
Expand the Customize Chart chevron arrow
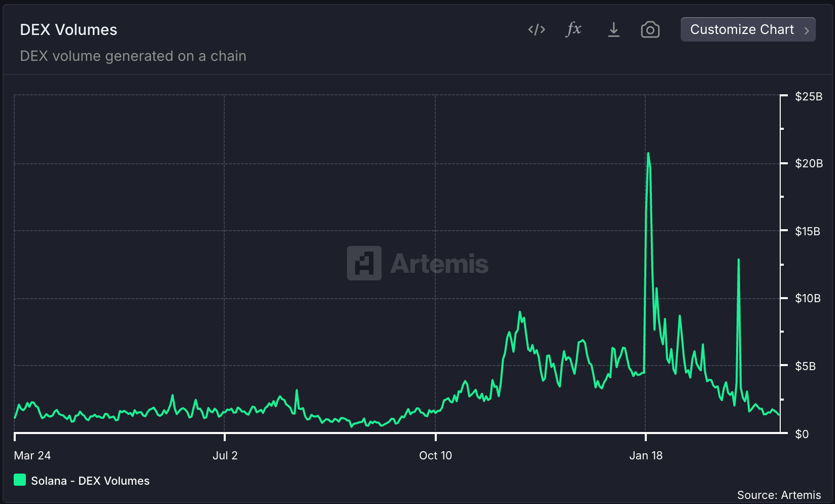[807, 30]
